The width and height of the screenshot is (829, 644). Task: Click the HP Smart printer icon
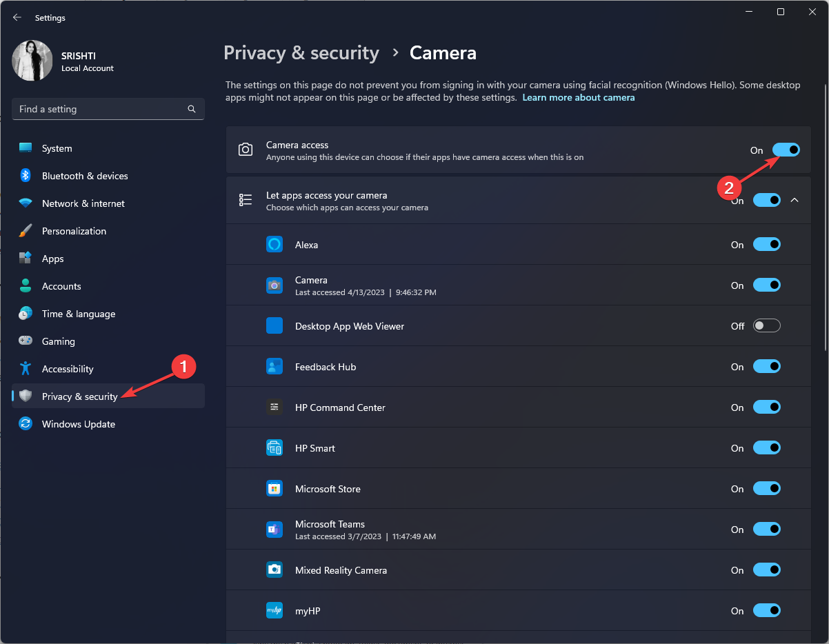pyautogui.click(x=274, y=447)
